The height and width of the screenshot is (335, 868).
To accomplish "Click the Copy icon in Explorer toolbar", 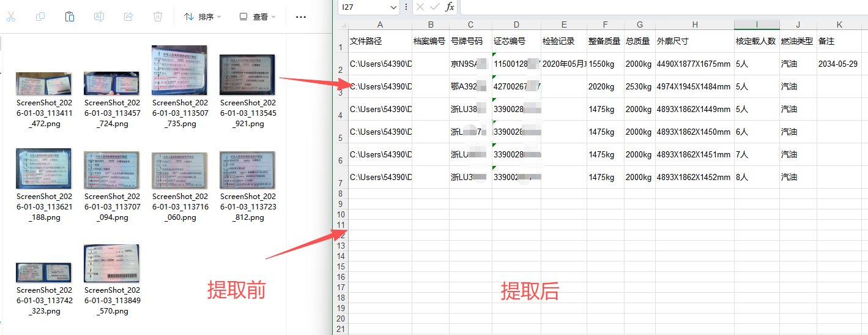I will (x=40, y=17).
